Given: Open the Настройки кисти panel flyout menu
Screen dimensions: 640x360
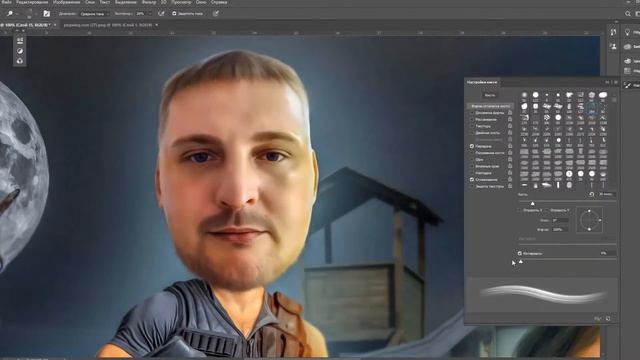Looking at the screenshot, I should [x=616, y=82].
